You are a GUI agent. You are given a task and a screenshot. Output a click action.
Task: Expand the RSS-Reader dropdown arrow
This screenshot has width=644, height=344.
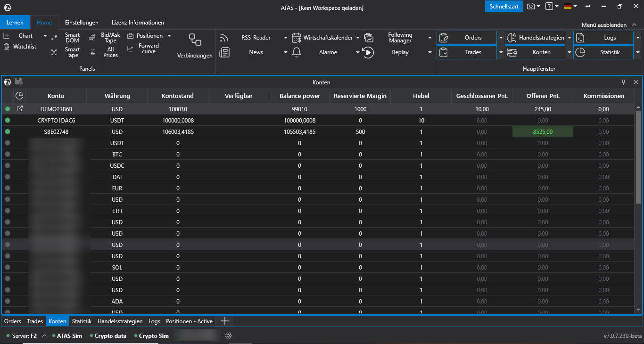click(x=286, y=38)
